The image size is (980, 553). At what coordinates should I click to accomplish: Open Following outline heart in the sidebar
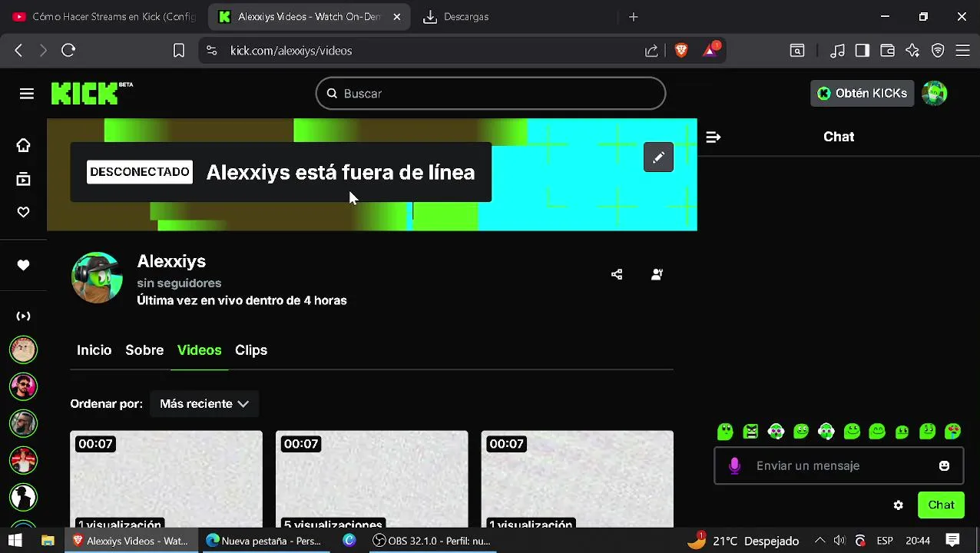pos(24,213)
